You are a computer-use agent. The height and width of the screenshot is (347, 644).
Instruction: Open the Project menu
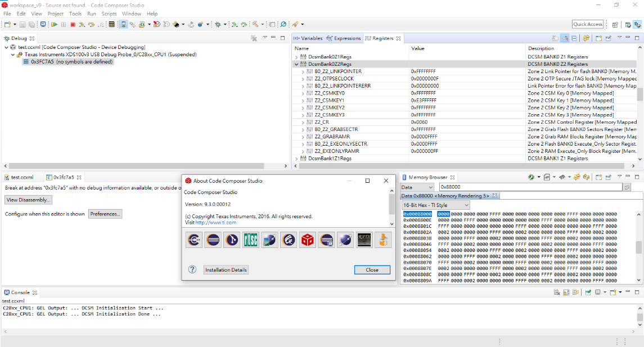point(56,13)
